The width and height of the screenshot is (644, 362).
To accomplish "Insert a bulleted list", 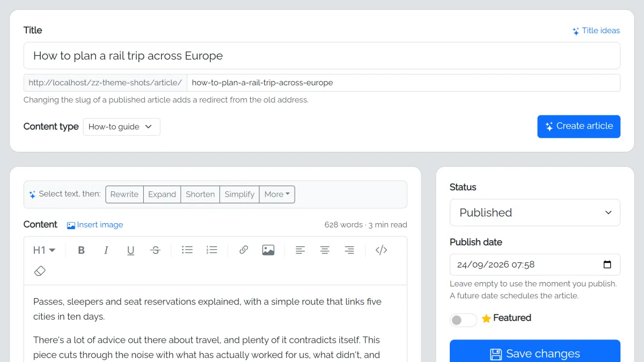I will [187, 250].
